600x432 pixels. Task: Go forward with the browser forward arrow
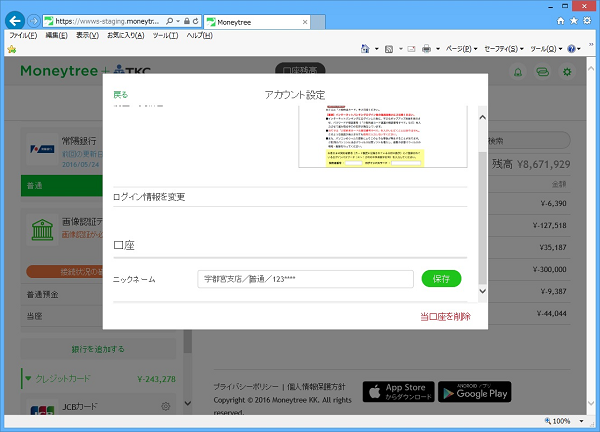pos(34,21)
